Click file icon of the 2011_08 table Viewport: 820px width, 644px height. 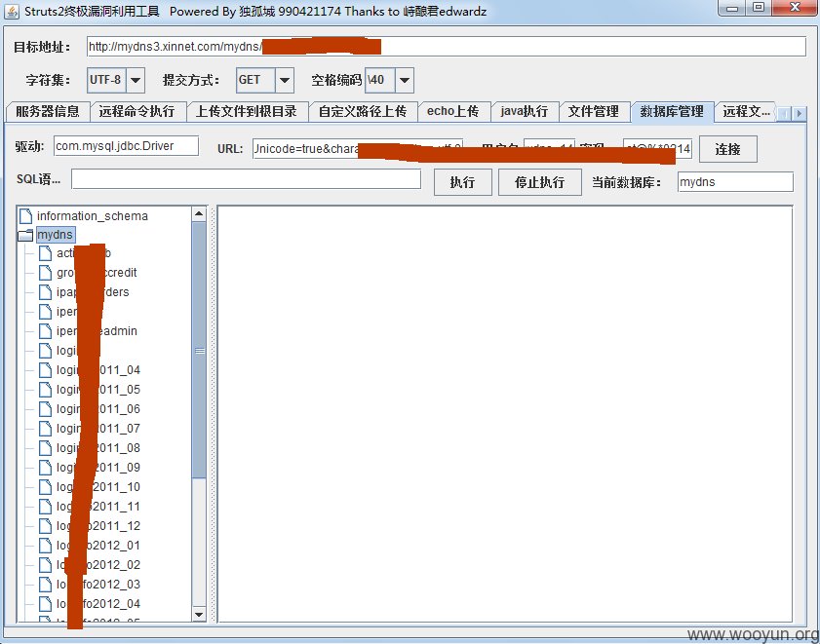tap(46, 448)
